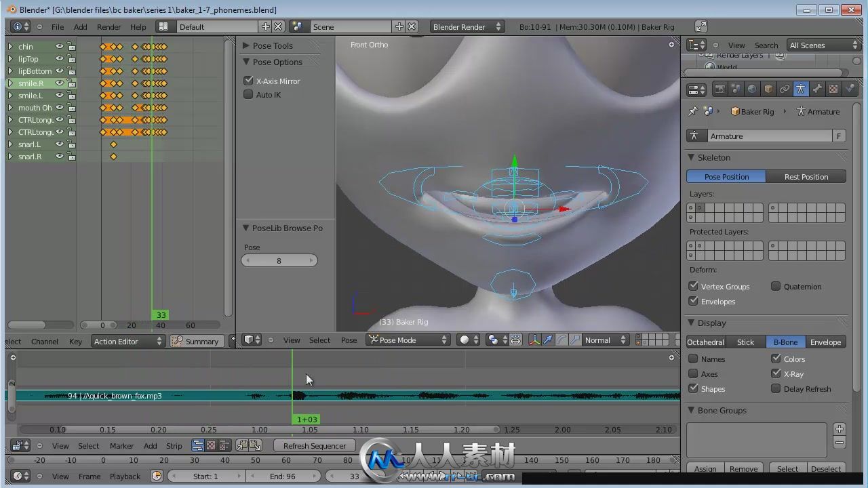Viewport: 868px width, 488px height.
Task: Toggle Quaternion deform checkbox
Action: coord(776,287)
